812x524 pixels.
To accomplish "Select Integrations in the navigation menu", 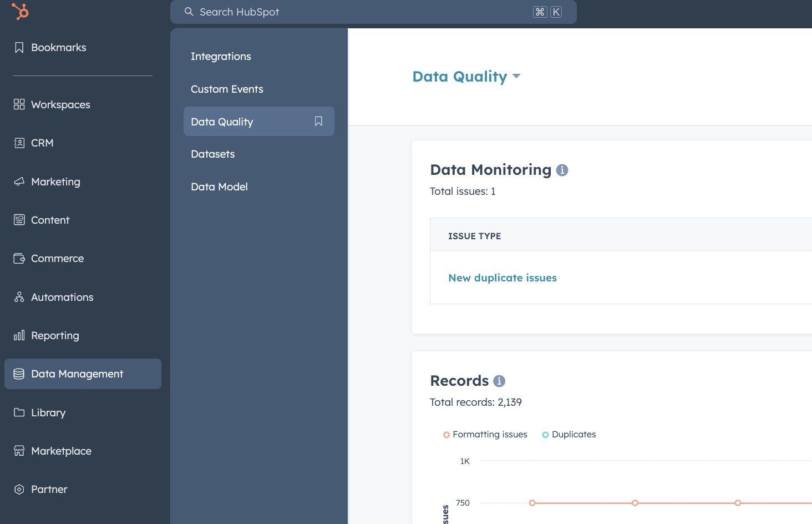I will (x=221, y=56).
